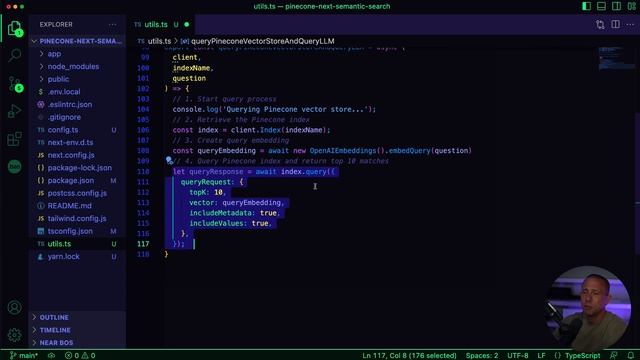Collapse the PINECONE-NEXT-SEMA... project root
Viewport: 640px width, 360px height.
pyautogui.click(x=77, y=41)
